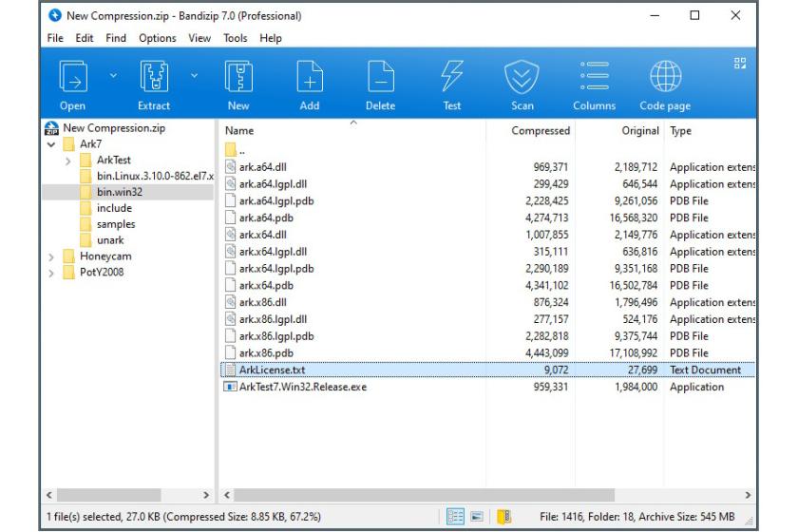Click the toolbar customize grid icon
Screen dimensions: 798x532
(x=739, y=63)
